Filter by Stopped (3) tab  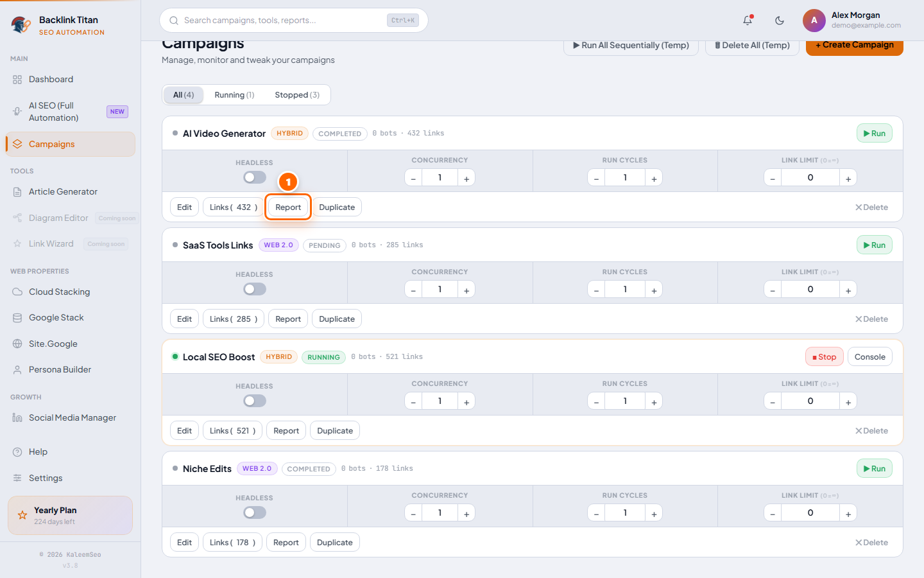point(297,95)
